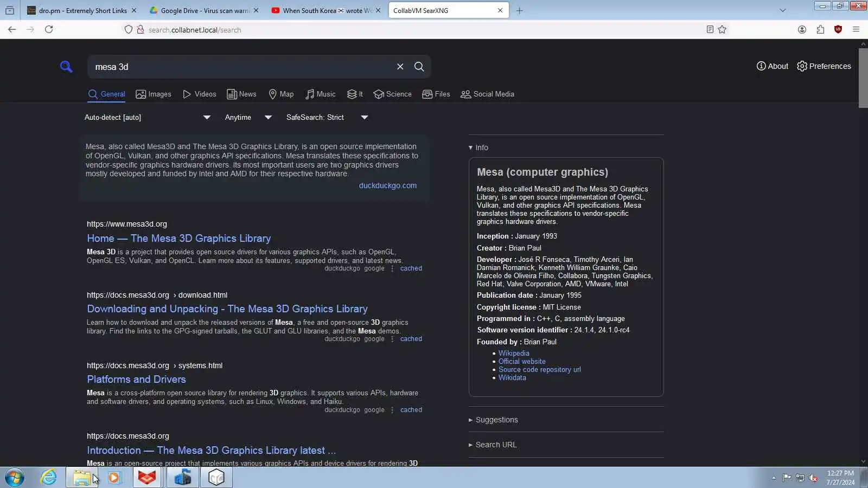The image size is (868, 488).
Task: Switch to the Images category
Action: pos(154,94)
